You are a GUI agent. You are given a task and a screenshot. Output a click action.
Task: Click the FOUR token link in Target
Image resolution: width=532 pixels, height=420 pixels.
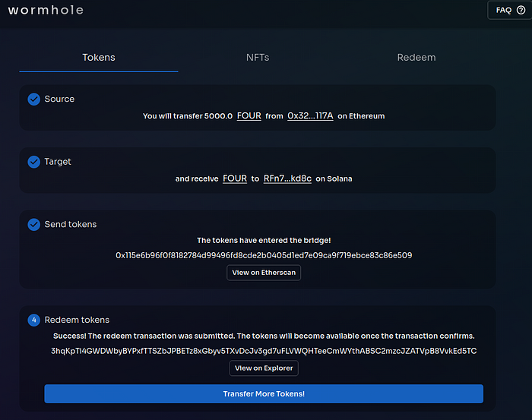pyautogui.click(x=235, y=178)
